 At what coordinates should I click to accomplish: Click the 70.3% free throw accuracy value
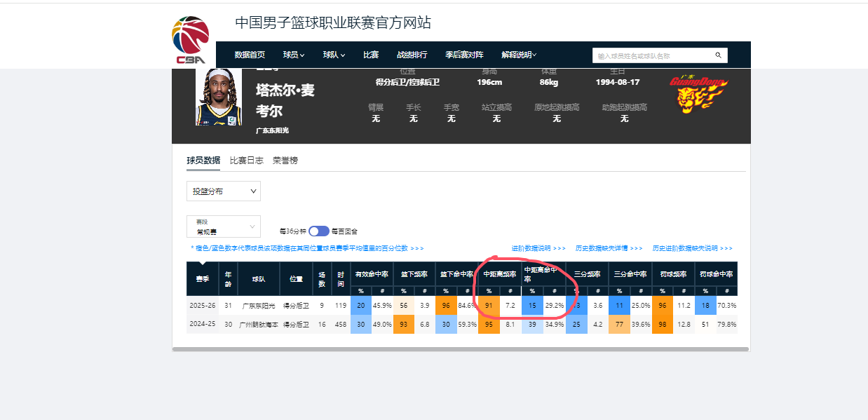point(727,306)
